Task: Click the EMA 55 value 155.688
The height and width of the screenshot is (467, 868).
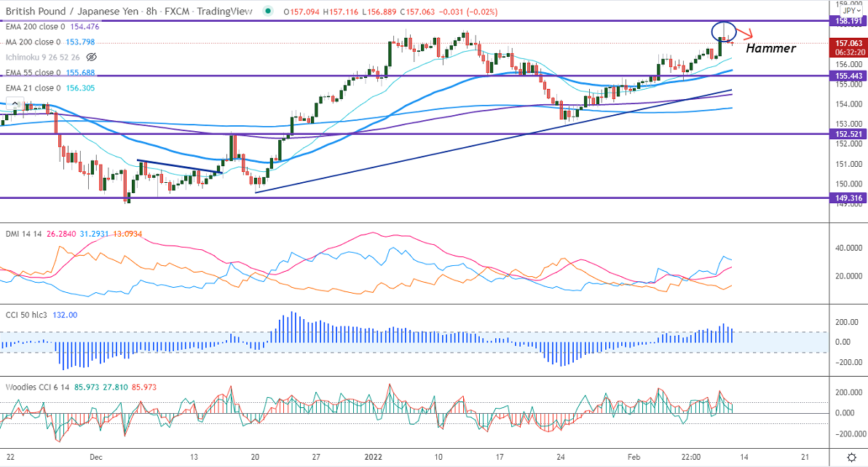Action: pyautogui.click(x=80, y=73)
